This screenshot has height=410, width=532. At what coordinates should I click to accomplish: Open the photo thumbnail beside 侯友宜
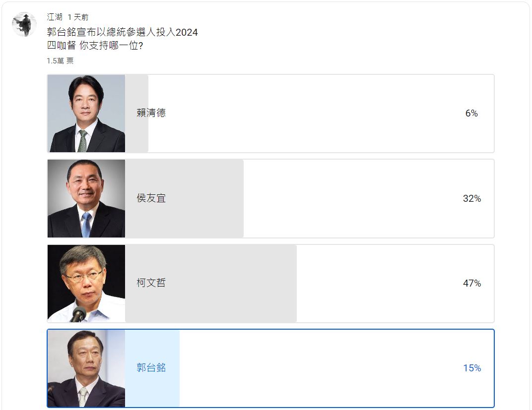pos(86,198)
